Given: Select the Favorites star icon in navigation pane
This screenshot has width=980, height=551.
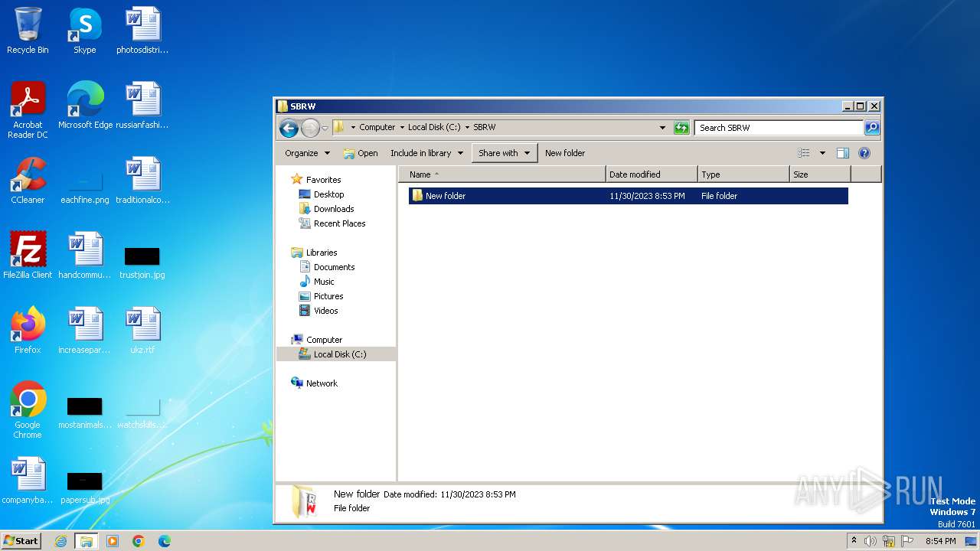Looking at the screenshot, I should pos(297,179).
